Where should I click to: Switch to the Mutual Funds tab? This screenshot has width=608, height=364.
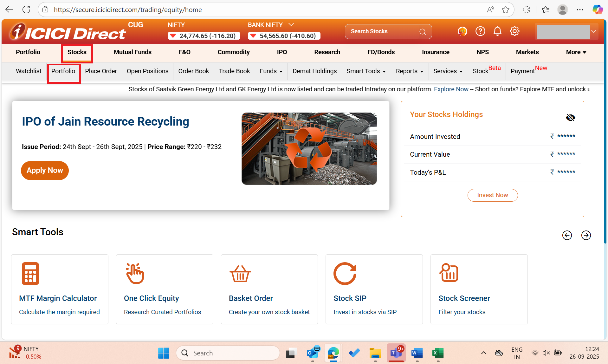tap(133, 52)
